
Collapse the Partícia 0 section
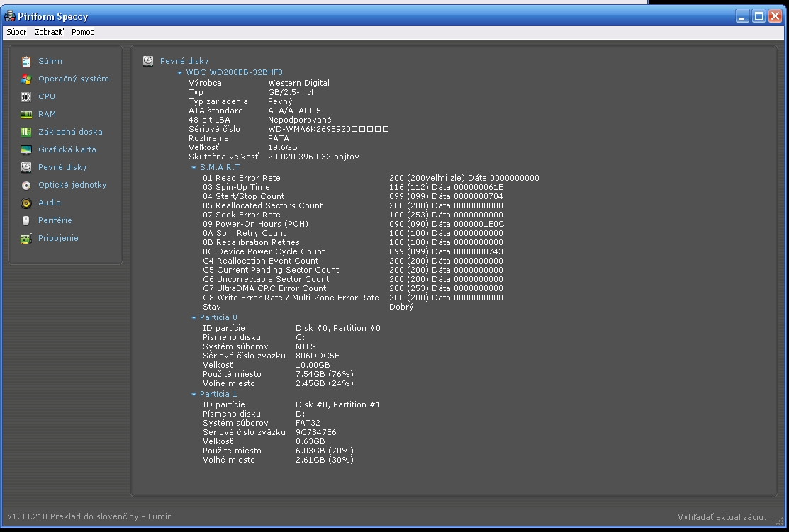(194, 318)
